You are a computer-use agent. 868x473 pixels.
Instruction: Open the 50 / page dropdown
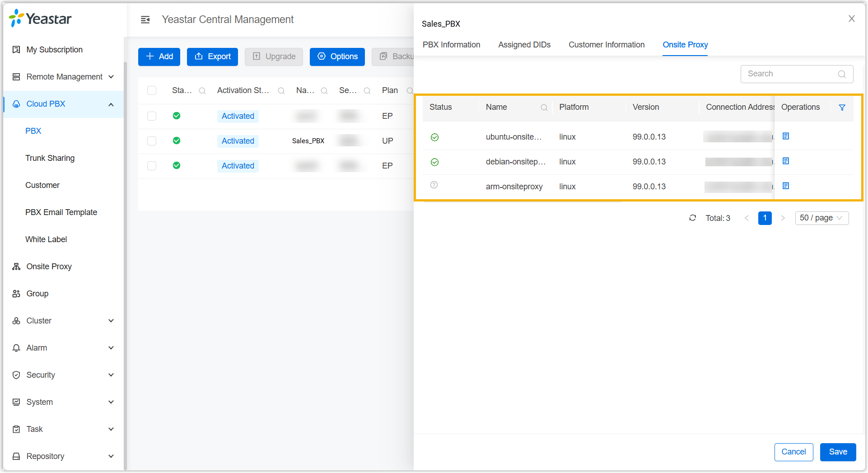[821, 218]
